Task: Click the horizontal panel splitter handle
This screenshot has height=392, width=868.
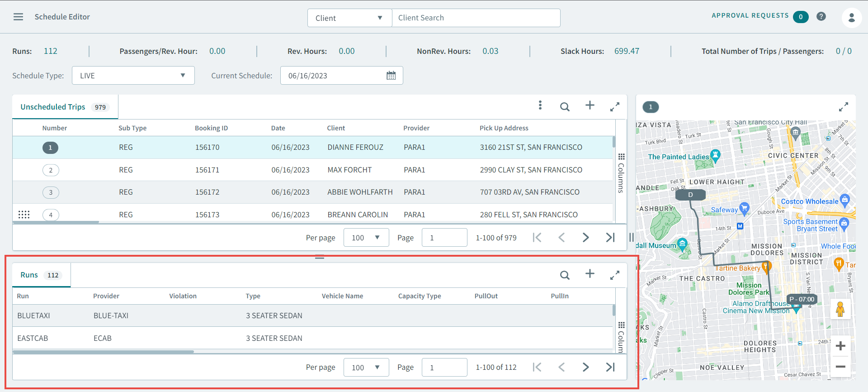Action: (x=320, y=257)
